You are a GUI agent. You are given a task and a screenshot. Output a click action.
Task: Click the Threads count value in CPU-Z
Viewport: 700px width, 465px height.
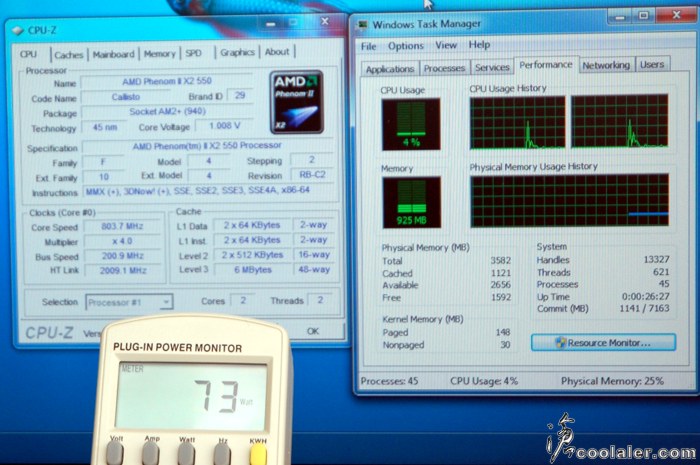pos(320,300)
